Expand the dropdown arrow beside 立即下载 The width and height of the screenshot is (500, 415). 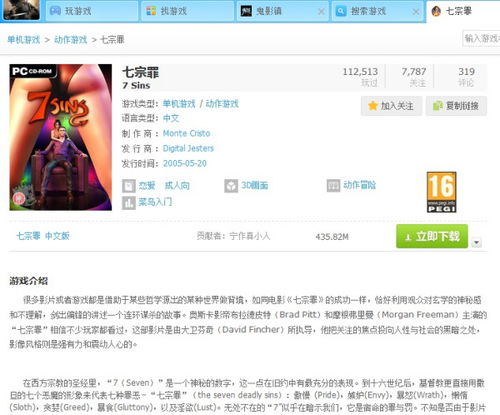(477, 242)
